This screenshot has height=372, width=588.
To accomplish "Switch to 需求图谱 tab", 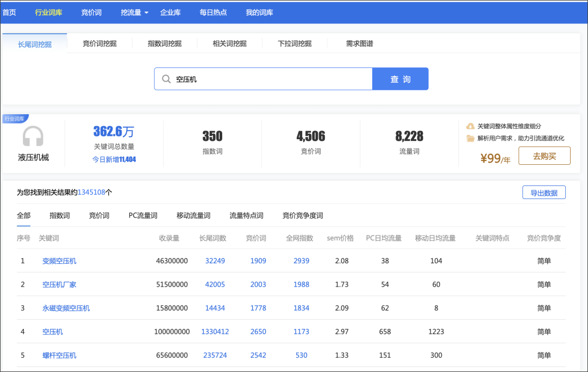I will (360, 44).
